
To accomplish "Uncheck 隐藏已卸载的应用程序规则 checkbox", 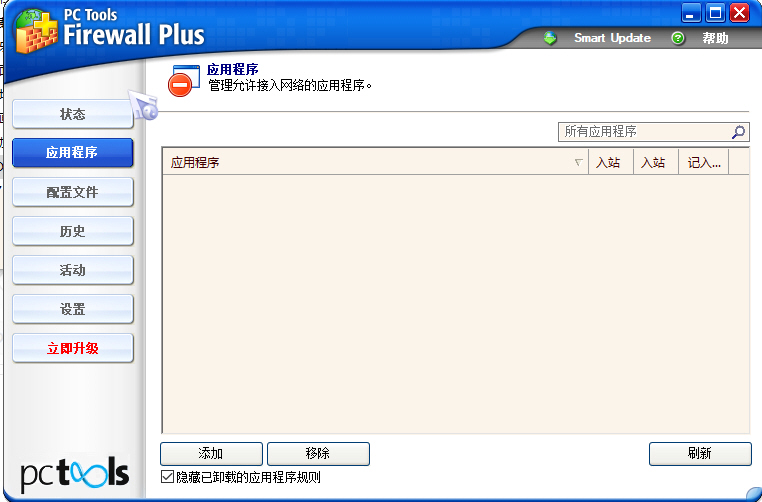I will (x=167, y=477).
